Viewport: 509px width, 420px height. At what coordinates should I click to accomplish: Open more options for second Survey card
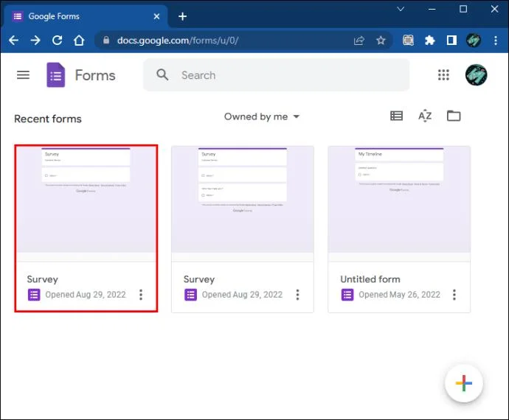297,295
